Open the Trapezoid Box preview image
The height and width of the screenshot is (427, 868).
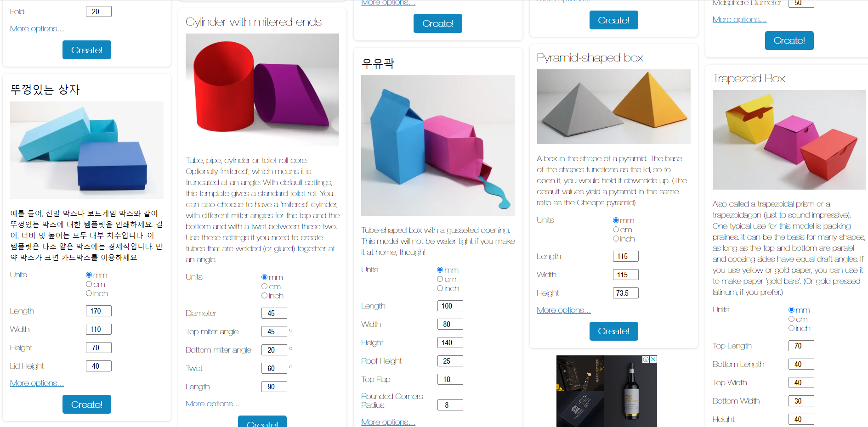point(789,140)
